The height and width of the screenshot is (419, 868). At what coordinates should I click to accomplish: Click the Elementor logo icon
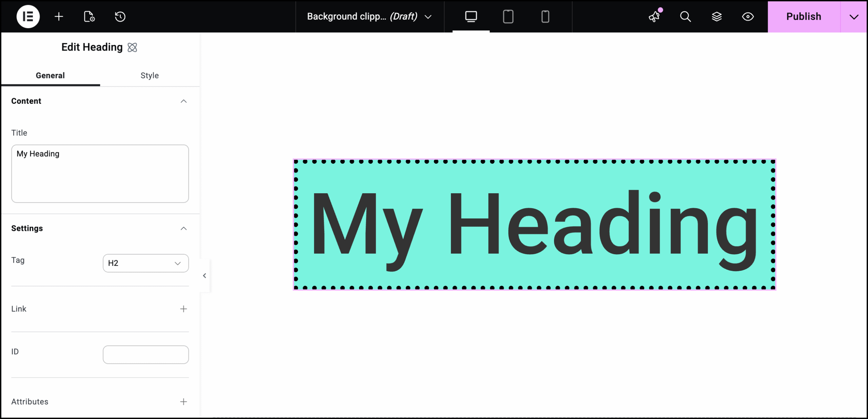tap(28, 17)
